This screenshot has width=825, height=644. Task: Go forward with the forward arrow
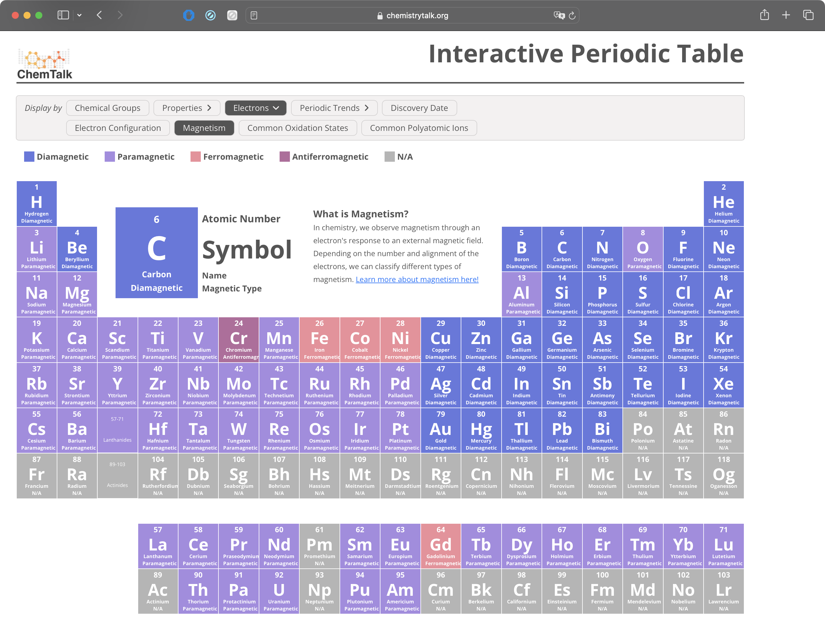[x=120, y=15]
